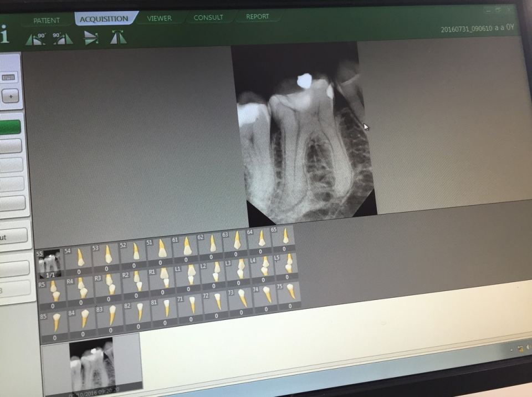The height and width of the screenshot is (397, 532).
Task: Select tooth slot 55 with X-ray thumbnail
Action: [49, 264]
